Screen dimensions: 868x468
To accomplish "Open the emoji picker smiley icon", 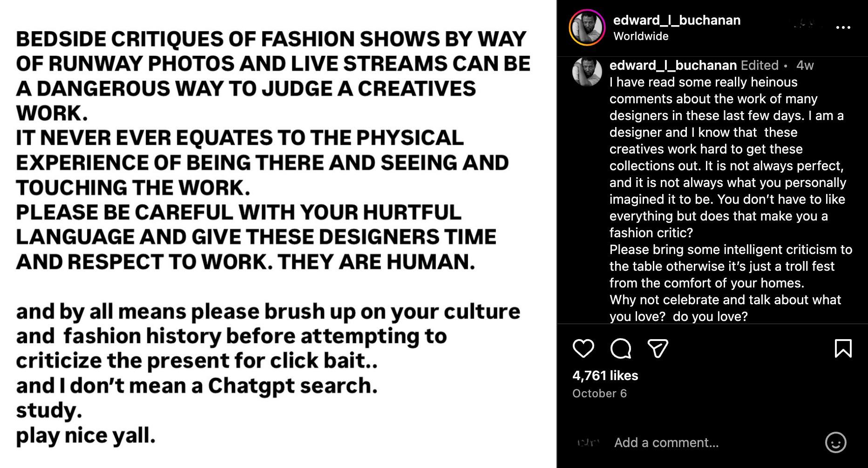I will pyautogui.click(x=835, y=442).
